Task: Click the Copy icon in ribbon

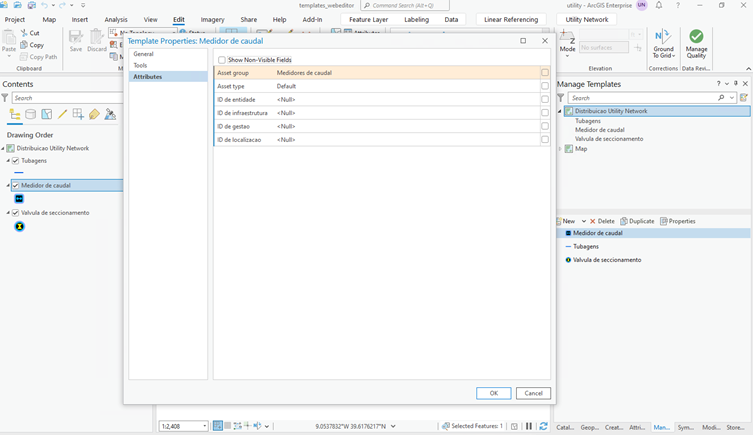Action: 24,45
